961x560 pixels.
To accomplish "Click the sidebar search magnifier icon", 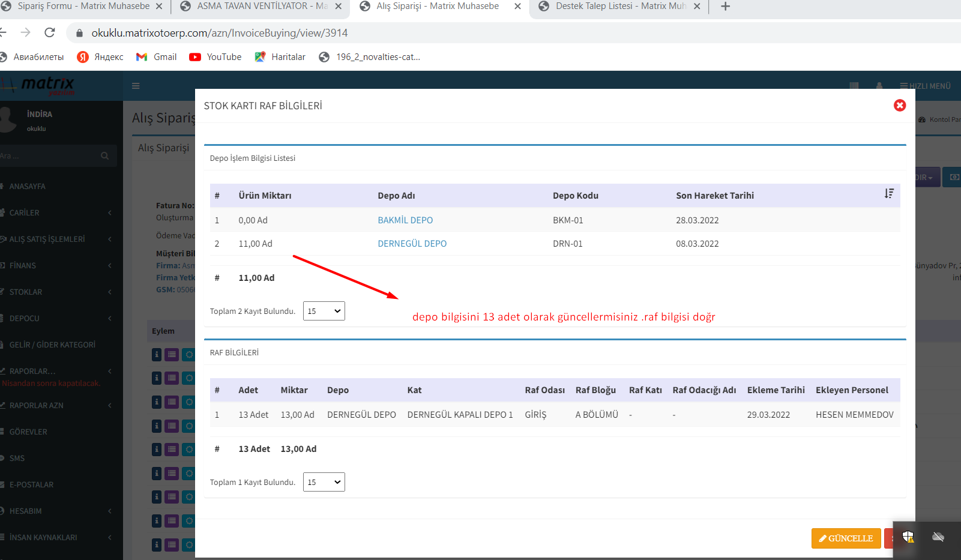I will pyautogui.click(x=105, y=156).
